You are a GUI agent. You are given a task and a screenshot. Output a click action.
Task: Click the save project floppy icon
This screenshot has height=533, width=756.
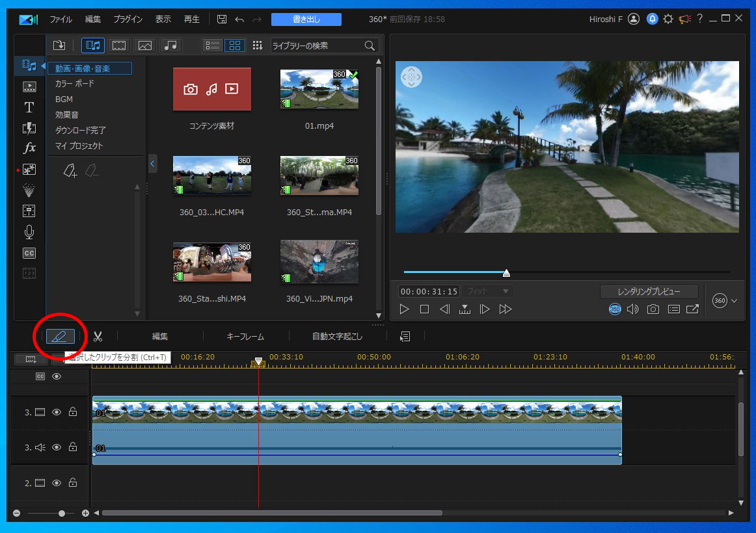pyautogui.click(x=222, y=19)
